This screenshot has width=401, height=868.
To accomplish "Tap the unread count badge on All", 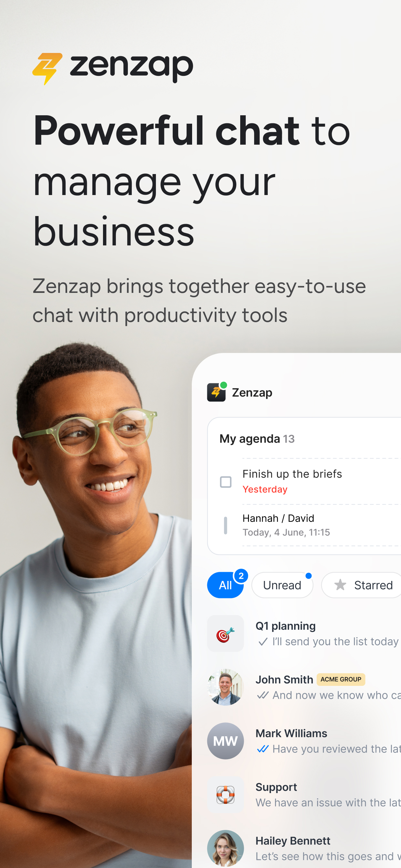I will coord(241,576).
